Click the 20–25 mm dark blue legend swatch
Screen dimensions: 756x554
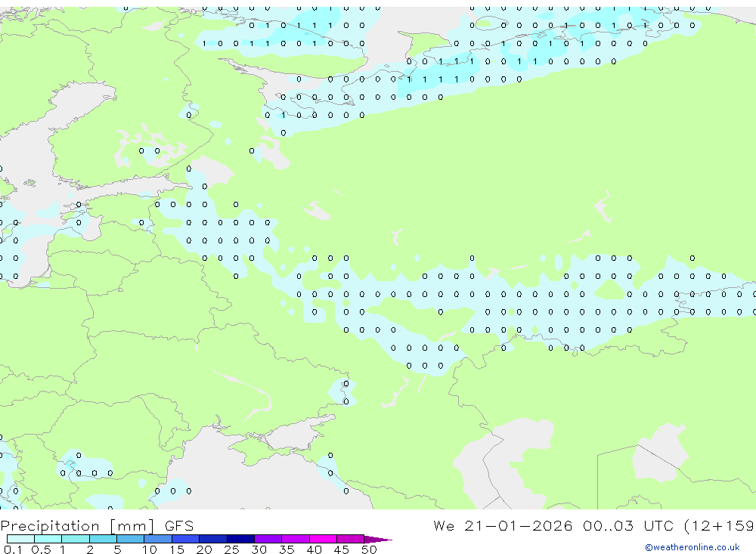tap(213, 539)
